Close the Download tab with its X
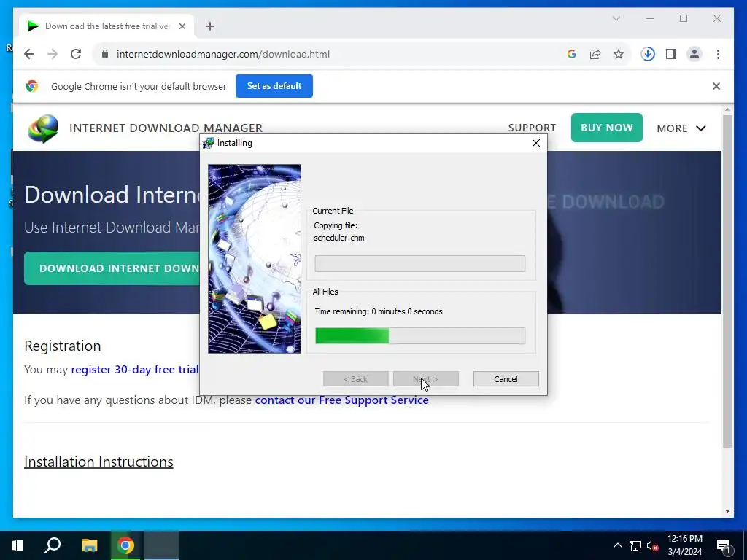747x560 pixels. click(x=182, y=26)
